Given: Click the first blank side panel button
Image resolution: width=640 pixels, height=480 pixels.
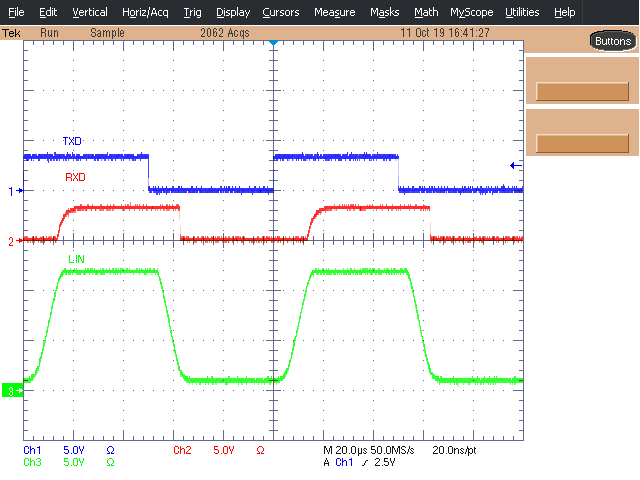Looking at the screenshot, I should point(582,92).
